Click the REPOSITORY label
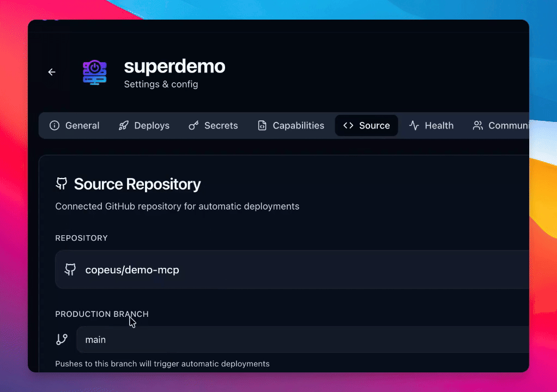 click(x=81, y=238)
